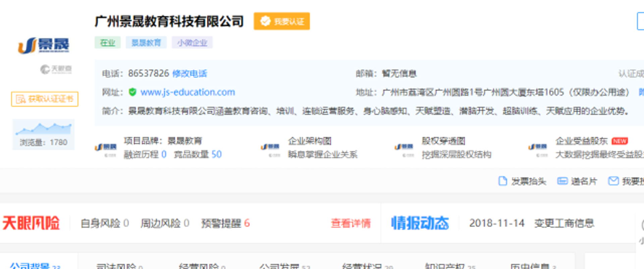This screenshot has width=644, height=269.
Task: Switch to 知识产权 tab
Action: click(450, 266)
